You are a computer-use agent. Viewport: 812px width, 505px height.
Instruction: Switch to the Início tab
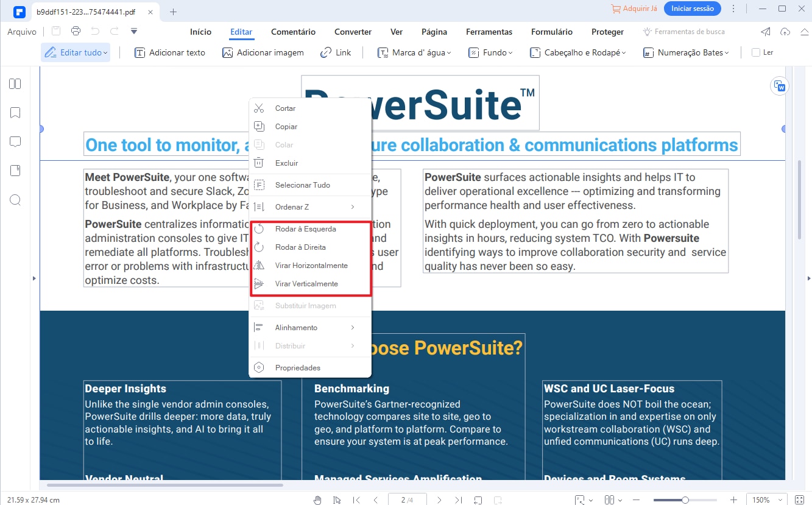coord(201,32)
